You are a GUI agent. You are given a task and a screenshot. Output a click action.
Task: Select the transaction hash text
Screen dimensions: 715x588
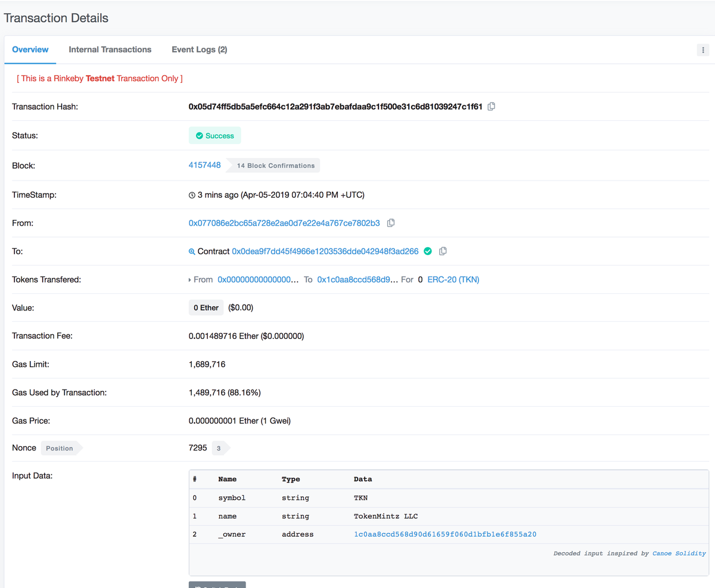pos(335,107)
